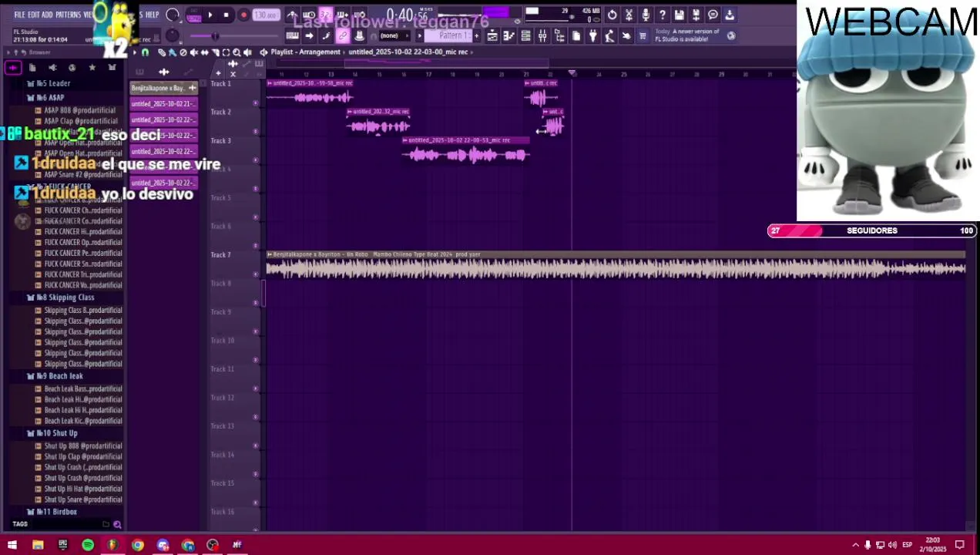
Task: Select the playlist Draw pencil tool
Action: (162, 52)
